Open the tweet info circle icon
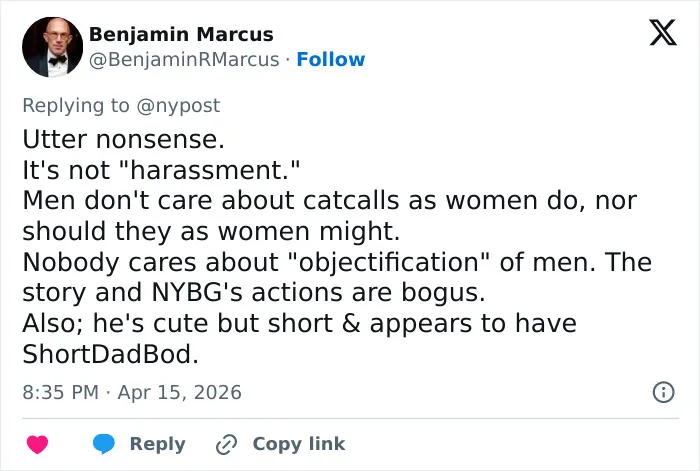The image size is (700, 471). [x=663, y=392]
